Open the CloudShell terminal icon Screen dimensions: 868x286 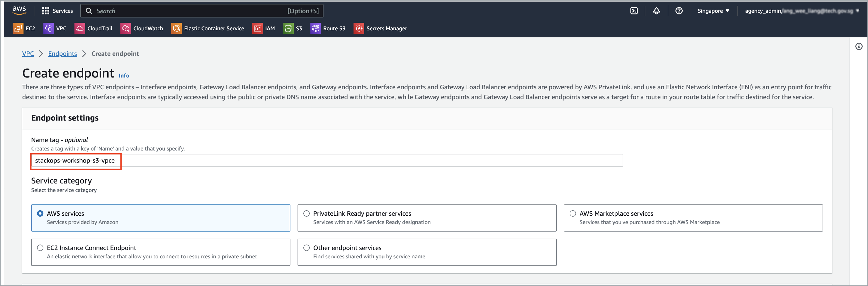[x=634, y=11]
